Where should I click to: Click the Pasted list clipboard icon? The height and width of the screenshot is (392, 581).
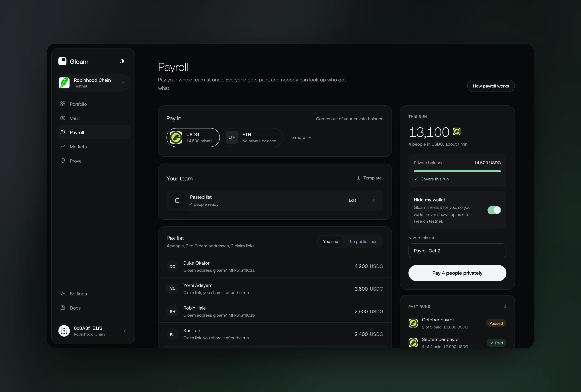177,200
